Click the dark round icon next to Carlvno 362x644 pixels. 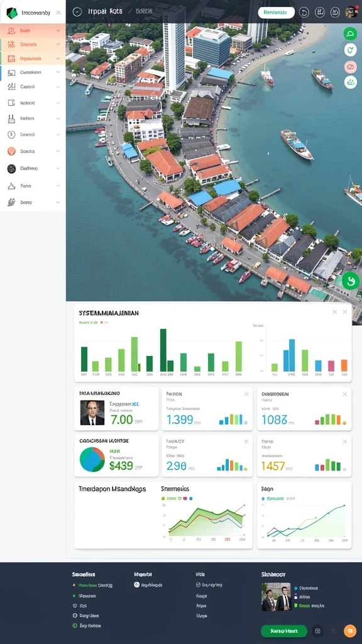(x=11, y=169)
